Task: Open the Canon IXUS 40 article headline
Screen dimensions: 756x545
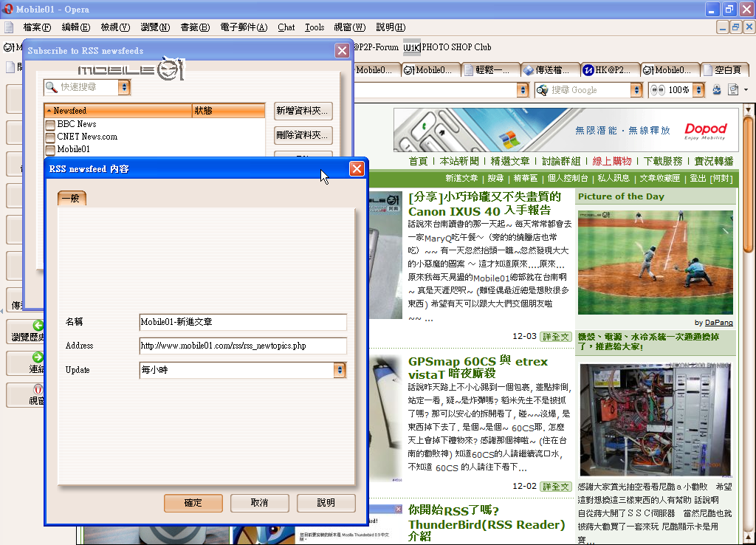Action: tap(484, 204)
